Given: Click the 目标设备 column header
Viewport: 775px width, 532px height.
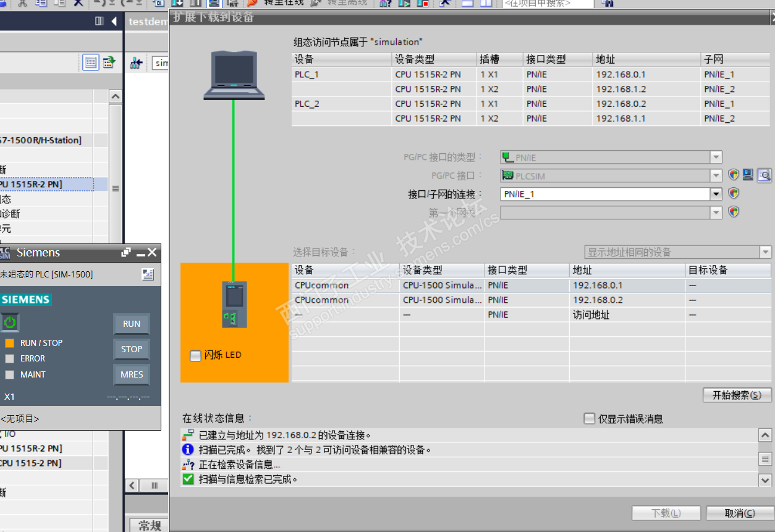Looking at the screenshot, I should [728, 270].
